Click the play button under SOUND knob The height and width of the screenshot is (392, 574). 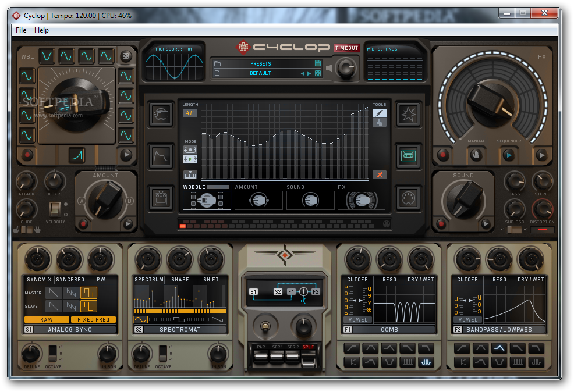(x=486, y=224)
